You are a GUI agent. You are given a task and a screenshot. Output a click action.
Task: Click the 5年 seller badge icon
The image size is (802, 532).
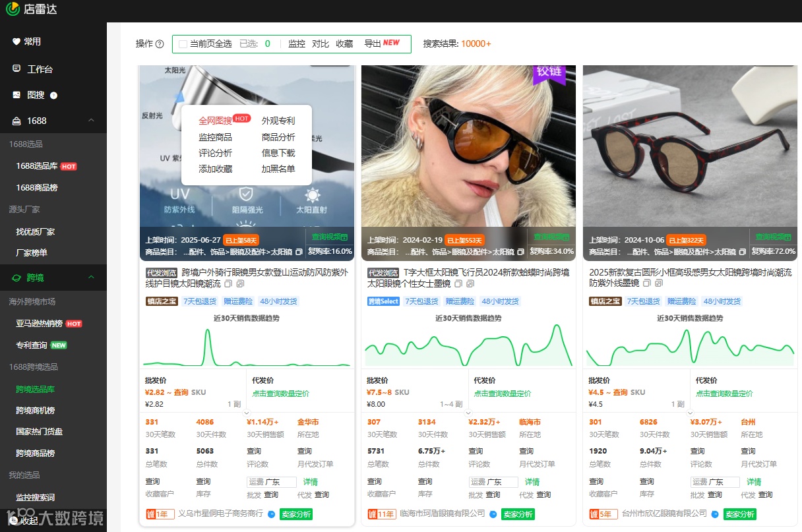point(603,514)
